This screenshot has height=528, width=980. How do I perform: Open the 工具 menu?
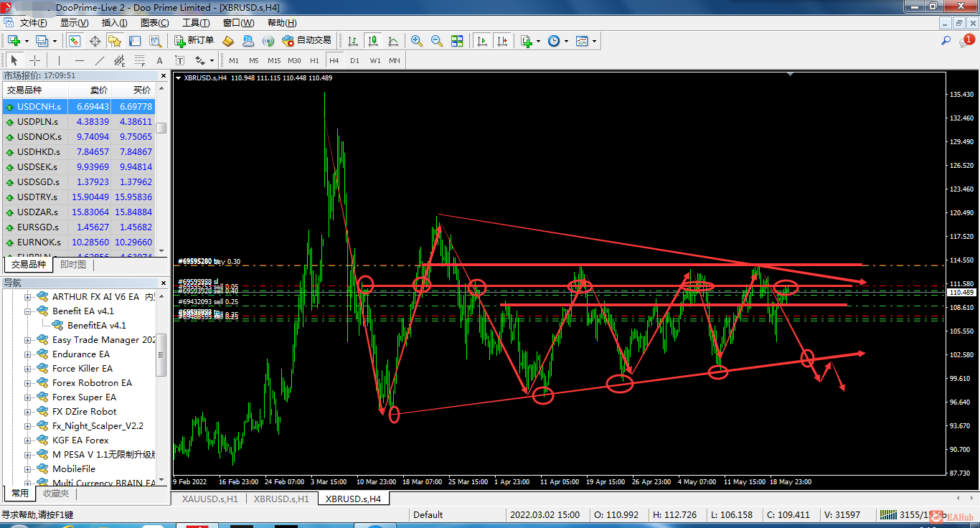click(x=196, y=23)
